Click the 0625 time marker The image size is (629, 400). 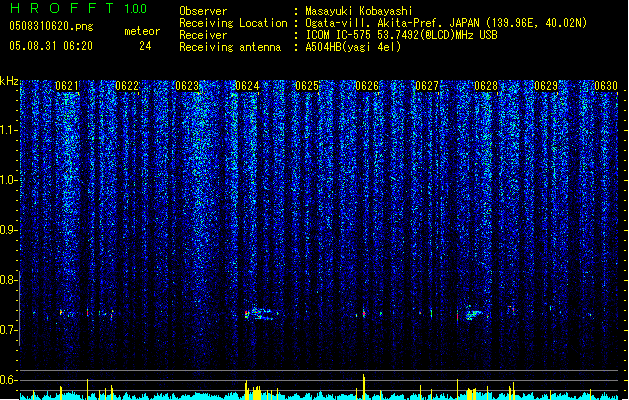point(307,86)
